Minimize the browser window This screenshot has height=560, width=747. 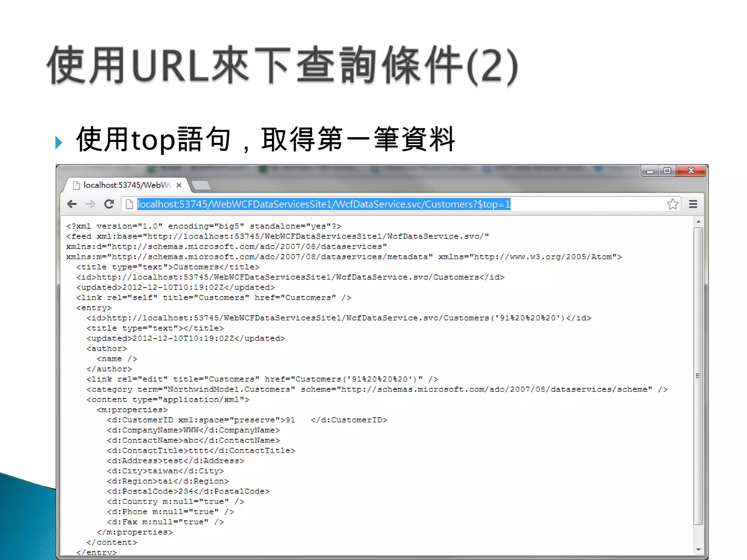point(650,171)
